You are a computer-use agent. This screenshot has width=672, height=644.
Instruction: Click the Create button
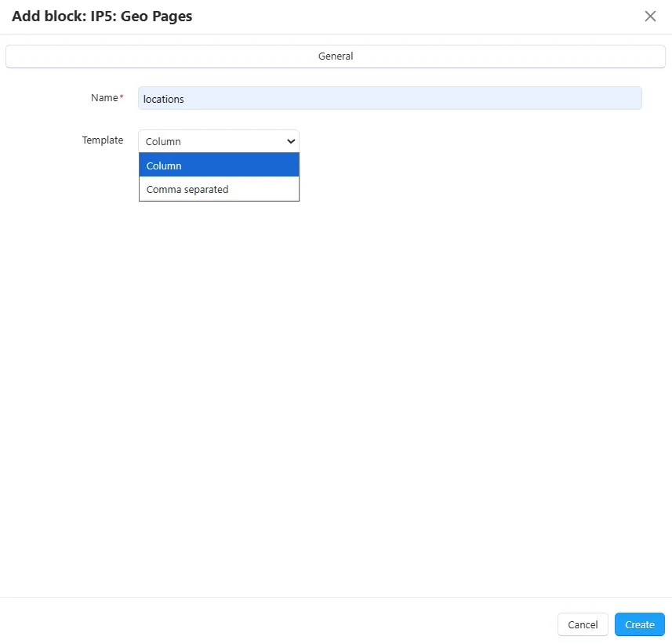(639, 624)
